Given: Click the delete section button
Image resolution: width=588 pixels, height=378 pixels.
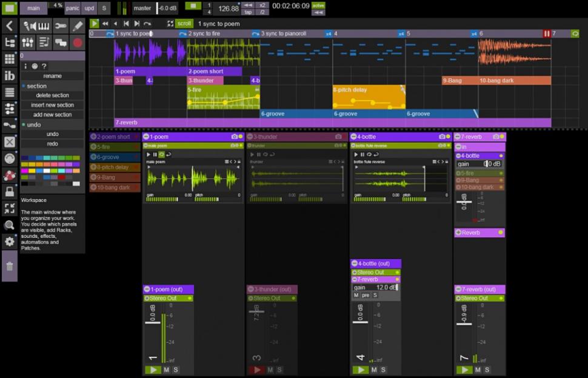Looking at the screenshot, I should tap(53, 95).
